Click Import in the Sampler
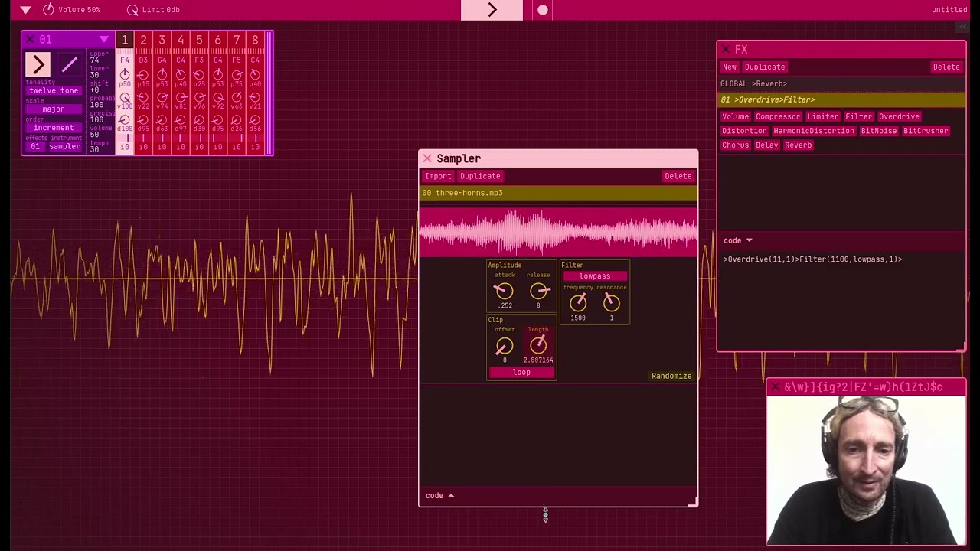 [438, 176]
